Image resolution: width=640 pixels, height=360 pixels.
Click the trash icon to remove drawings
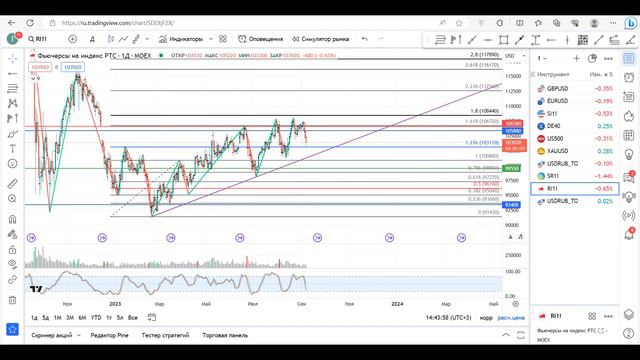[x=13, y=300]
